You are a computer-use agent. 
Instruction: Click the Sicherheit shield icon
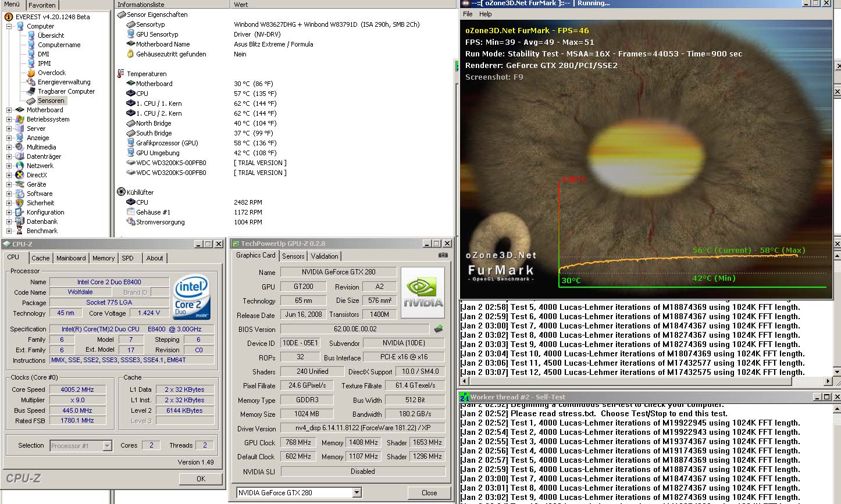click(20, 203)
